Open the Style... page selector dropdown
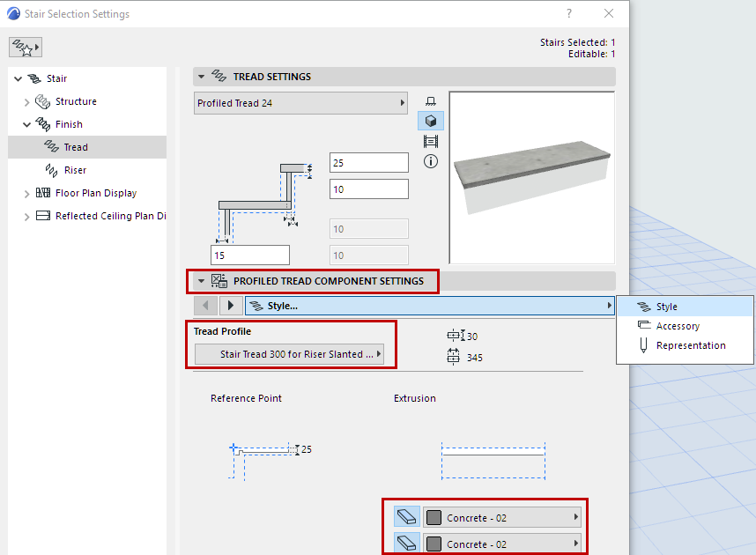This screenshot has width=756, height=555. (x=430, y=306)
